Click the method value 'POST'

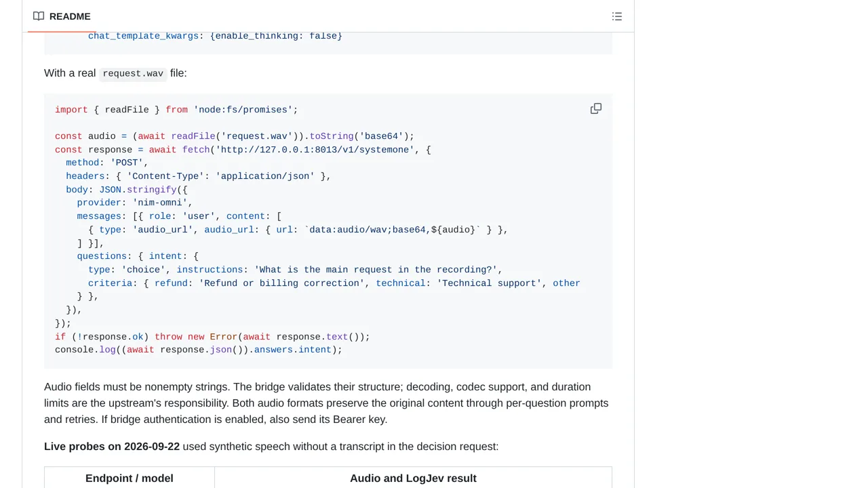(x=127, y=163)
